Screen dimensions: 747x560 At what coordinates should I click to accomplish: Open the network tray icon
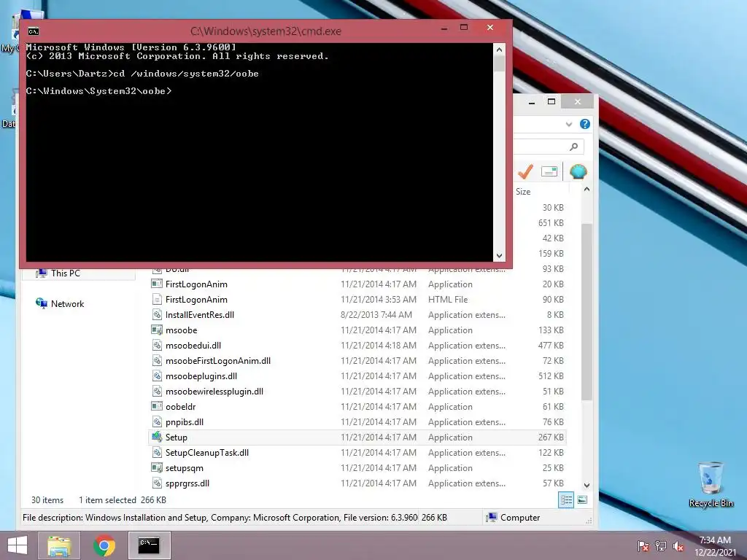[x=661, y=545]
